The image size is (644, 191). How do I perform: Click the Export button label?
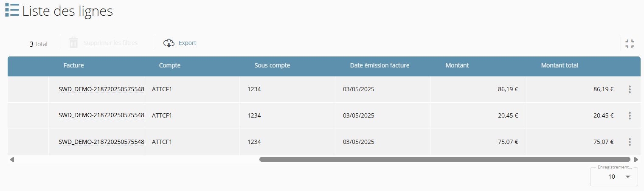[x=187, y=43]
